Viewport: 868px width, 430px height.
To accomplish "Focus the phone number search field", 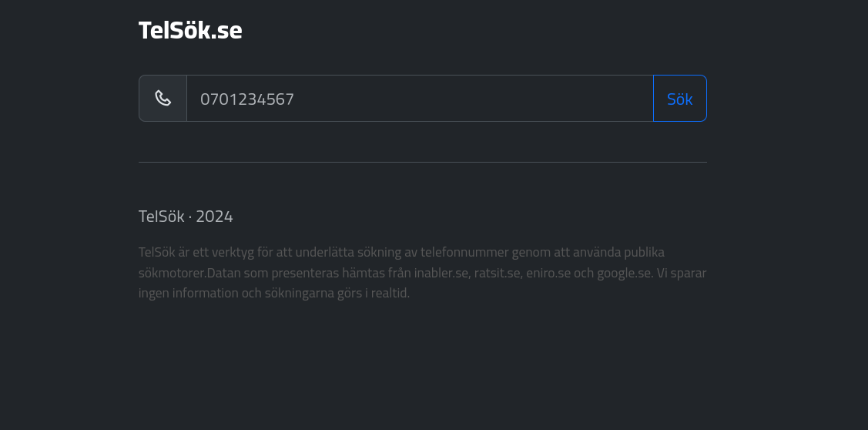I will pos(421,98).
